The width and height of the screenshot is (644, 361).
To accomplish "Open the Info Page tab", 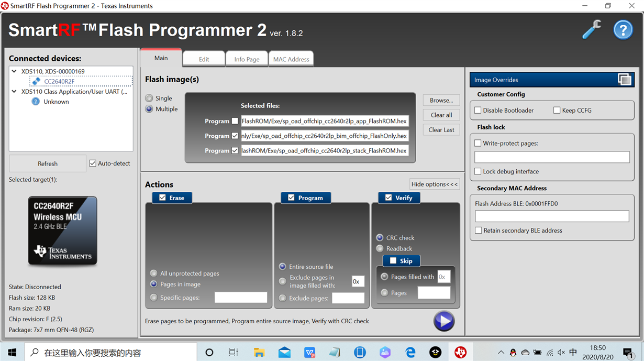I will pyautogui.click(x=247, y=59).
